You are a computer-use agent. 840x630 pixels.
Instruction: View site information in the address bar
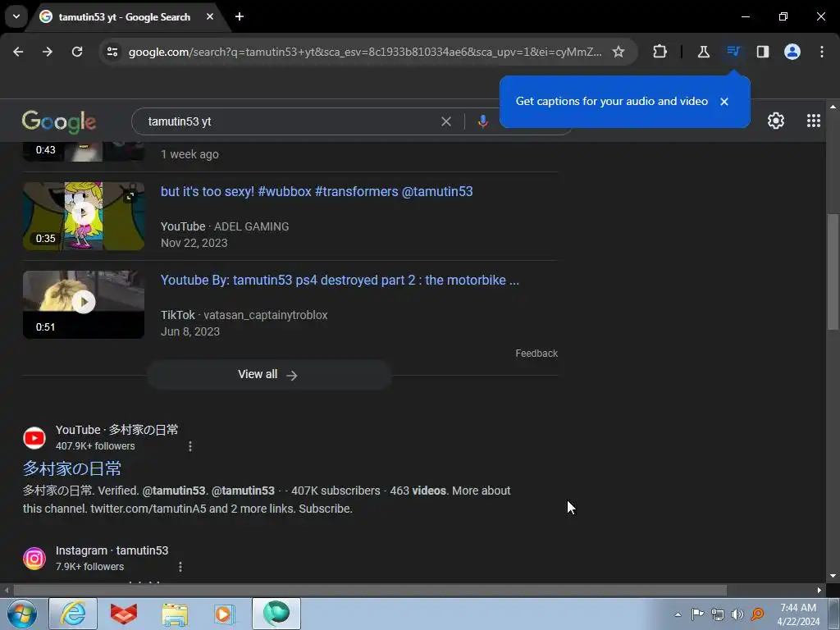pyautogui.click(x=112, y=52)
